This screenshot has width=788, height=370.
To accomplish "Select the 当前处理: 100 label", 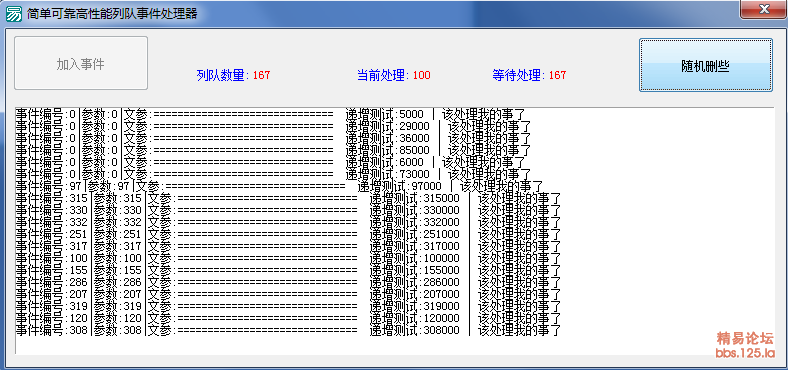I will 393,75.
